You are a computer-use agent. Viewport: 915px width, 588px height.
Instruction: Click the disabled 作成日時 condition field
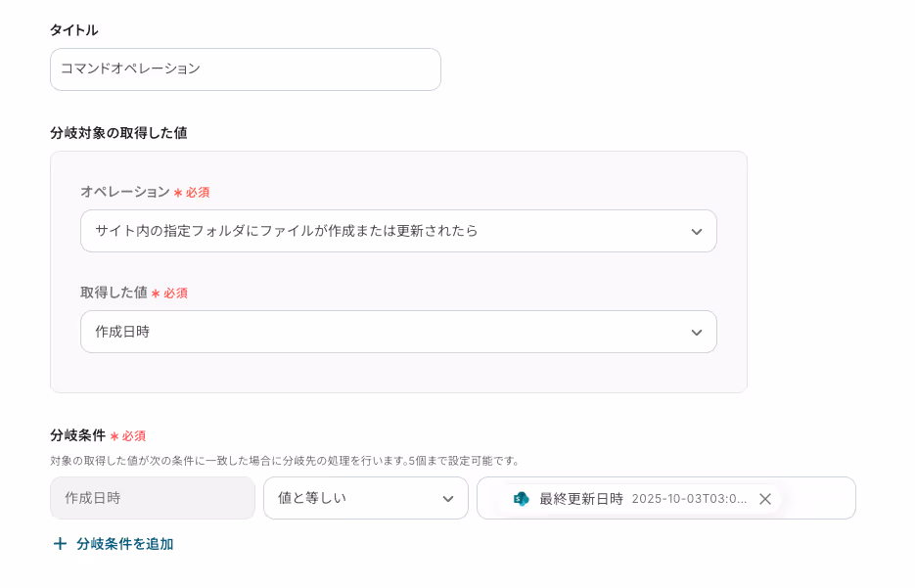tap(153, 498)
